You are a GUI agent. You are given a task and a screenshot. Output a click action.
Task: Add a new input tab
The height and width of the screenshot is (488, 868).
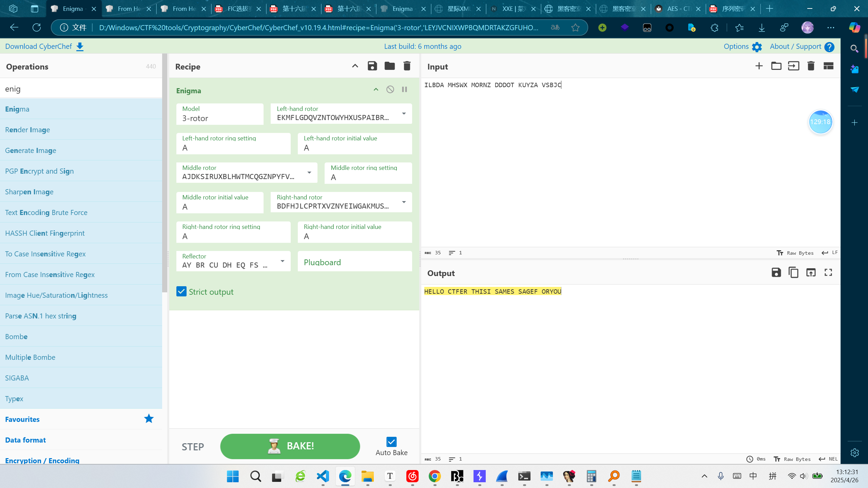click(759, 66)
